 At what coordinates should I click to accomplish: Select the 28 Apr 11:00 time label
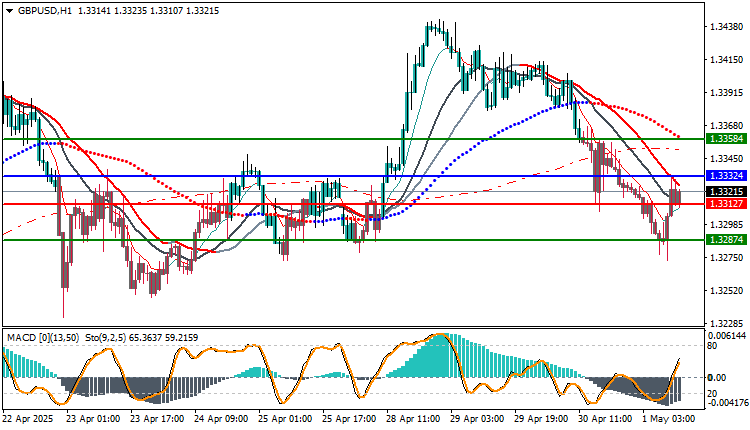[x=413, y=419]
